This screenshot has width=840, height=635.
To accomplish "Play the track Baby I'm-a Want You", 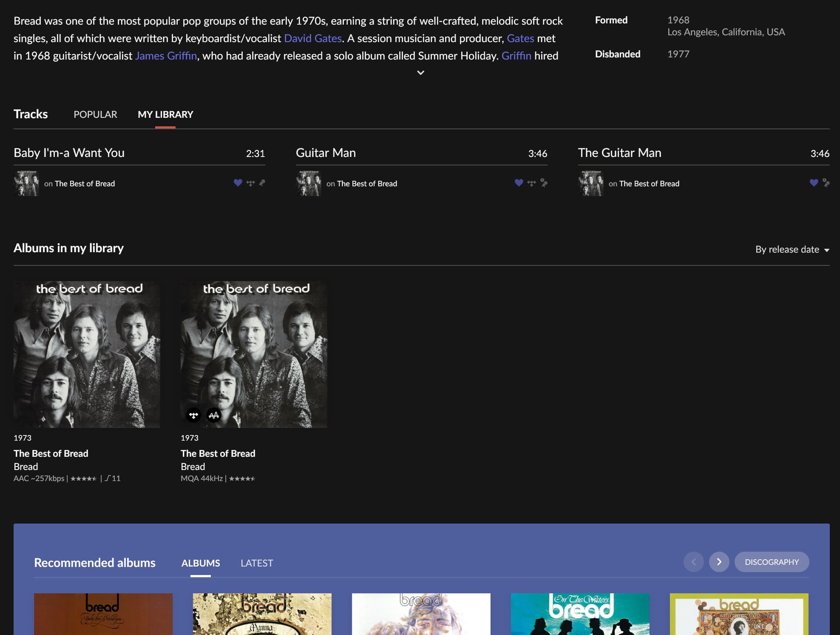I will (x=69, y=153).
